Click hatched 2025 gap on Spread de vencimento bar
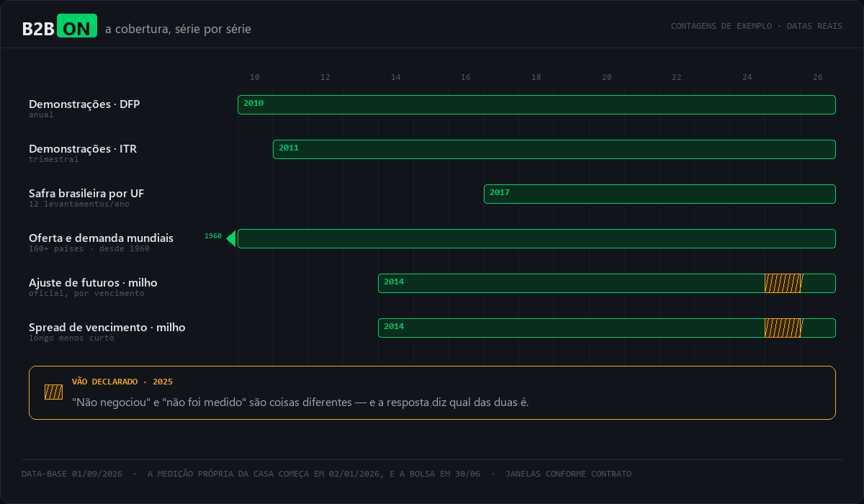Viewport: 864px width, 504px height. [783, 328]
